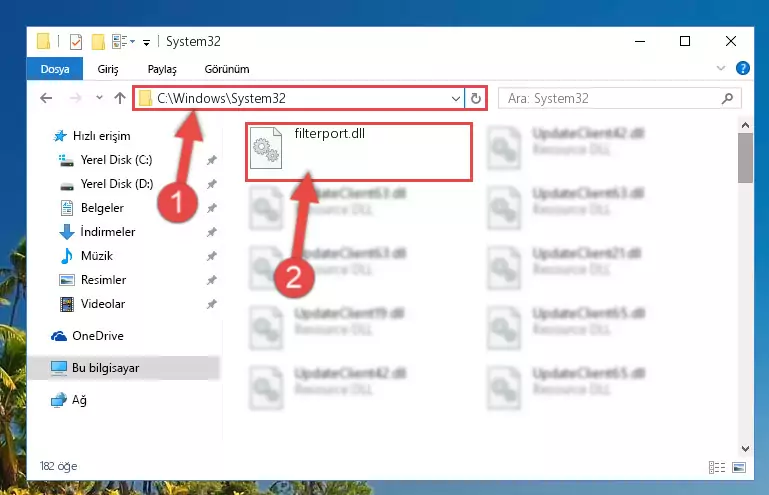Go forward using the Forward arrow
This screenshot has height=495, width=769.
pyautogui.click(x=76, y=98)
